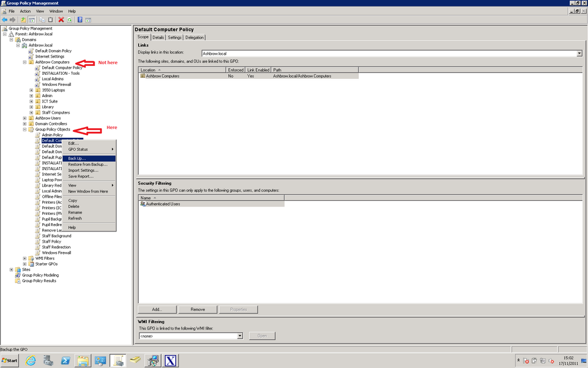Open the Window menu

pos(56,11)
